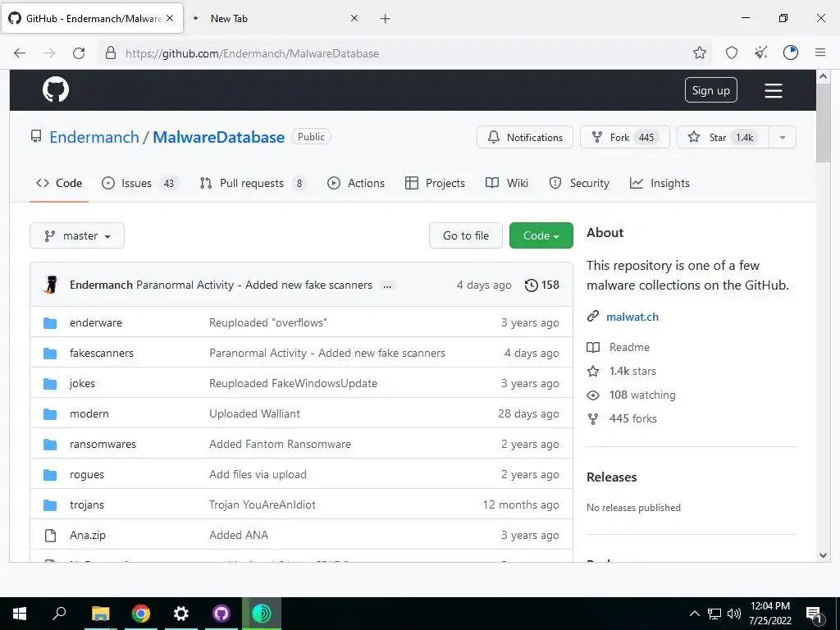Screen dimensions: 840x630
Task: Bookmark this page with the star icon
Action: tap(699, 52)
